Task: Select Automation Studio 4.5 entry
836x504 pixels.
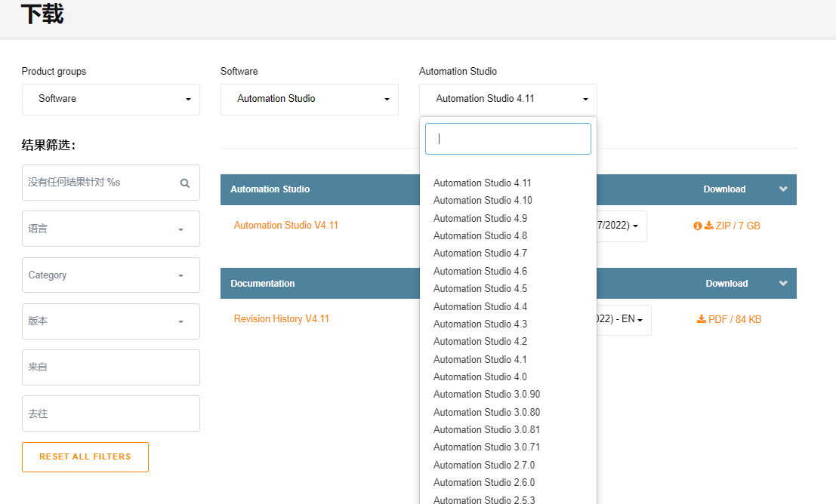Action: (x=480, y=288)
